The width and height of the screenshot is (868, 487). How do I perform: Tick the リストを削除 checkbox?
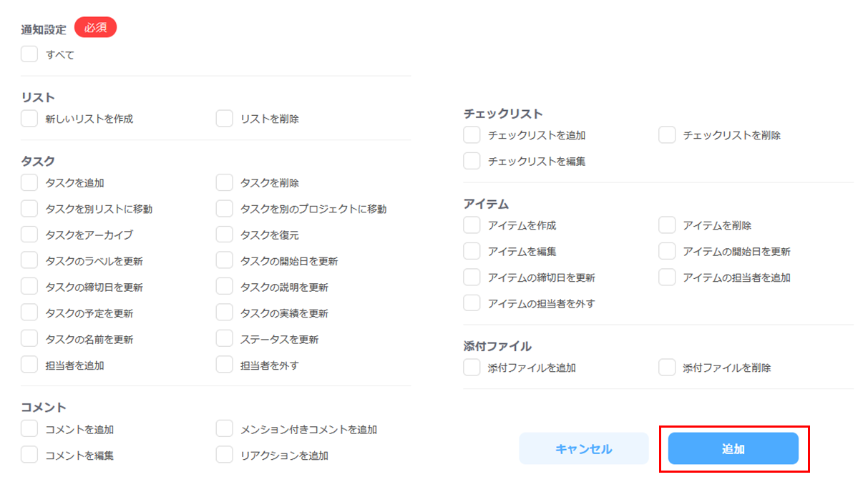pos(225,119)
